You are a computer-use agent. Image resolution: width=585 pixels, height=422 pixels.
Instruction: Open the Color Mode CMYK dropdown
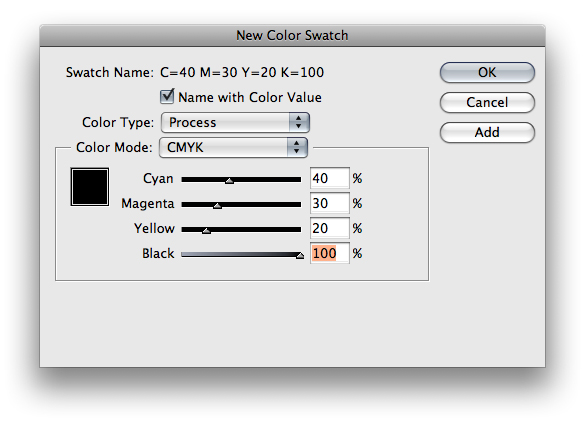[x=233, y=147]
